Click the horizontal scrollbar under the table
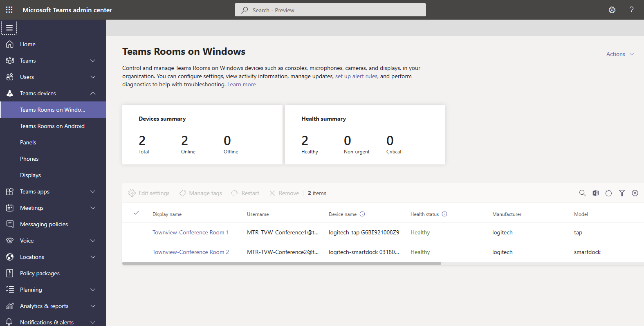The width and height of the screenshot is (644, 326). 281,263
